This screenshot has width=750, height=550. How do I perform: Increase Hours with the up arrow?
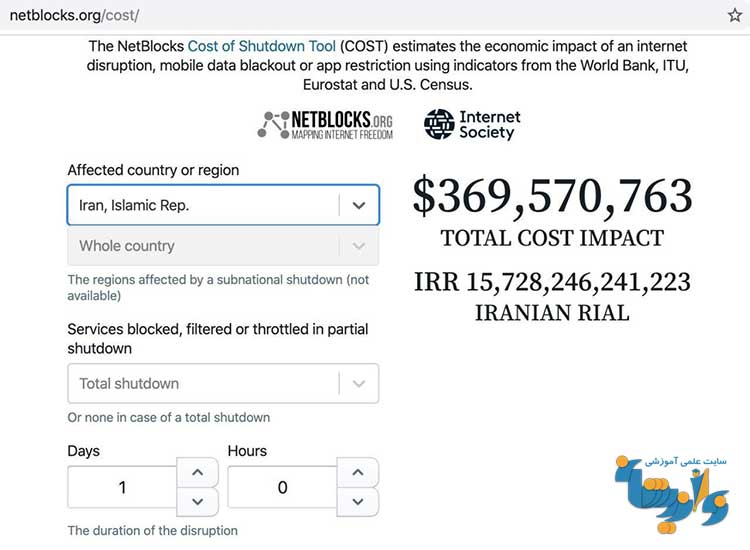tap(358, 473)
